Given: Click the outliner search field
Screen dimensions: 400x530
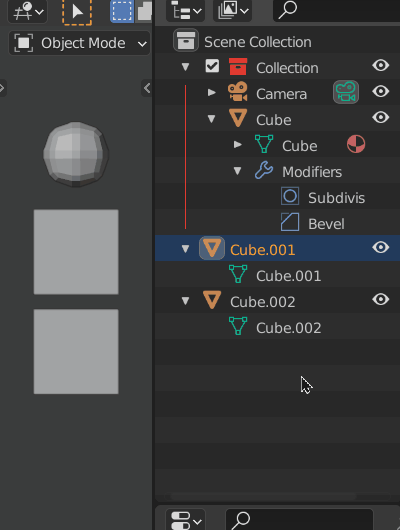Looking at the screenshot, I should [x=336, y=11].
